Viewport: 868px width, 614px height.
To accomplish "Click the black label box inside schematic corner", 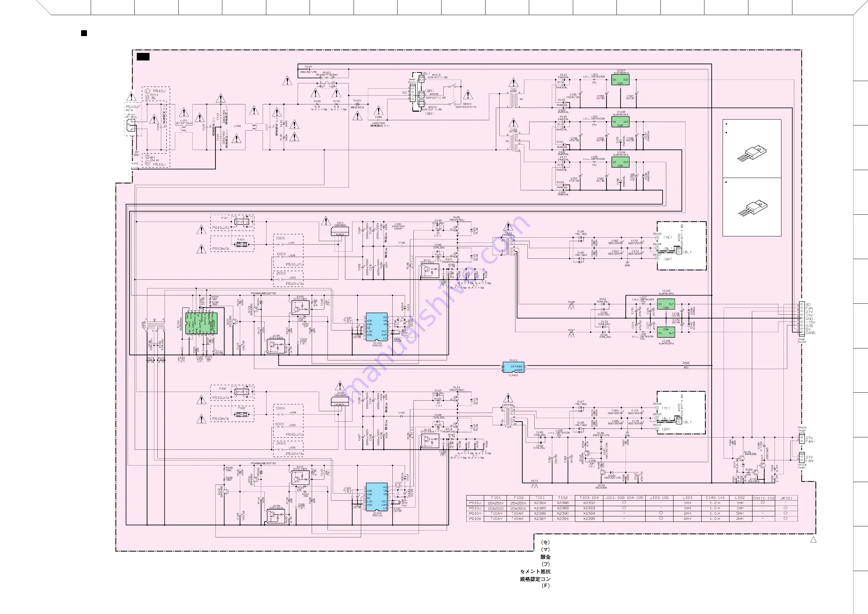I will coord(143,57).
